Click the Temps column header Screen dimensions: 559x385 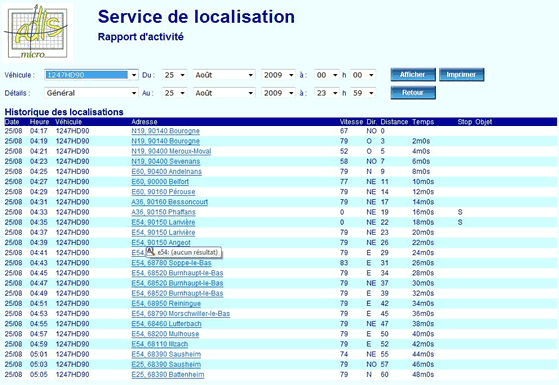click(423, 122)
